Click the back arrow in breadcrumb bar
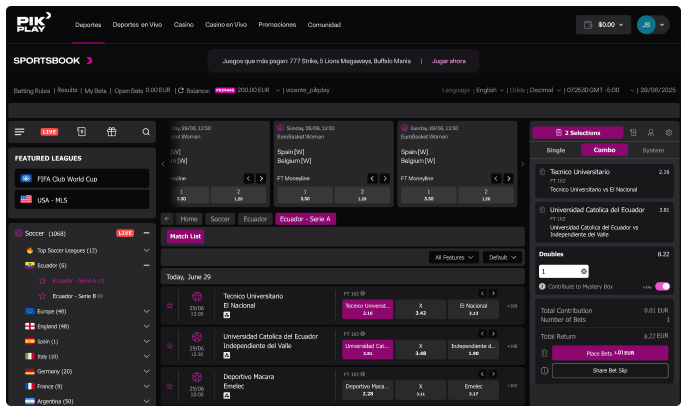The width and height of the screenshot is (687, 412). [x=167, y=219]
